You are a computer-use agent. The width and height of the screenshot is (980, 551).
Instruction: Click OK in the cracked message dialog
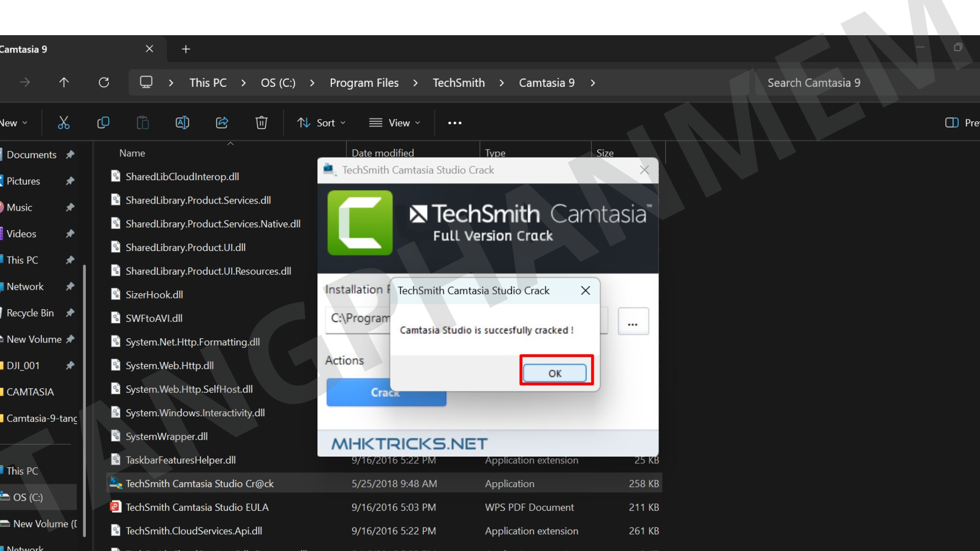pos(555,373)
